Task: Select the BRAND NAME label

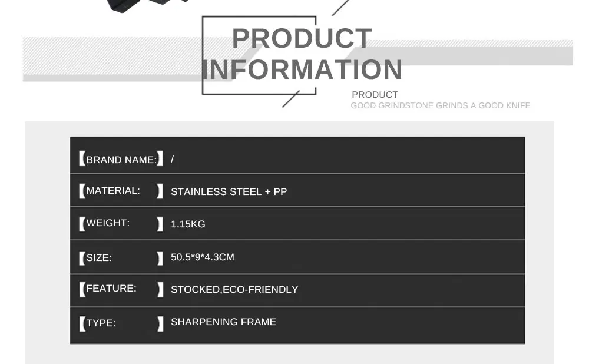Action: 121,160
